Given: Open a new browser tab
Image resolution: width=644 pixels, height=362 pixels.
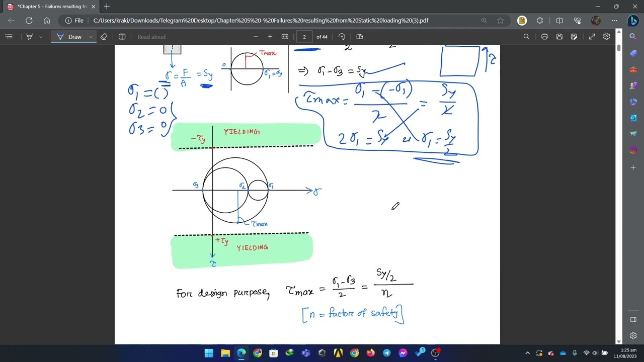Looking at the screenshot, I should tap(107, 7).
